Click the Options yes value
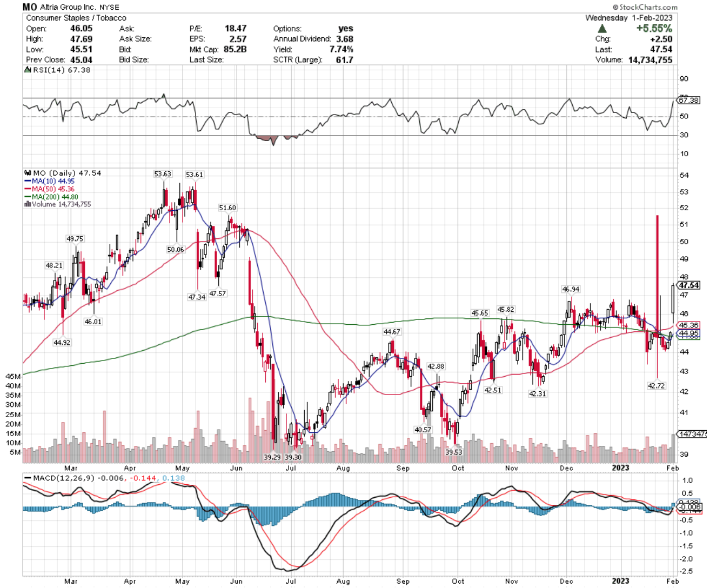Image resolution: width=710 pixels, height=588 pixels. 346,29
